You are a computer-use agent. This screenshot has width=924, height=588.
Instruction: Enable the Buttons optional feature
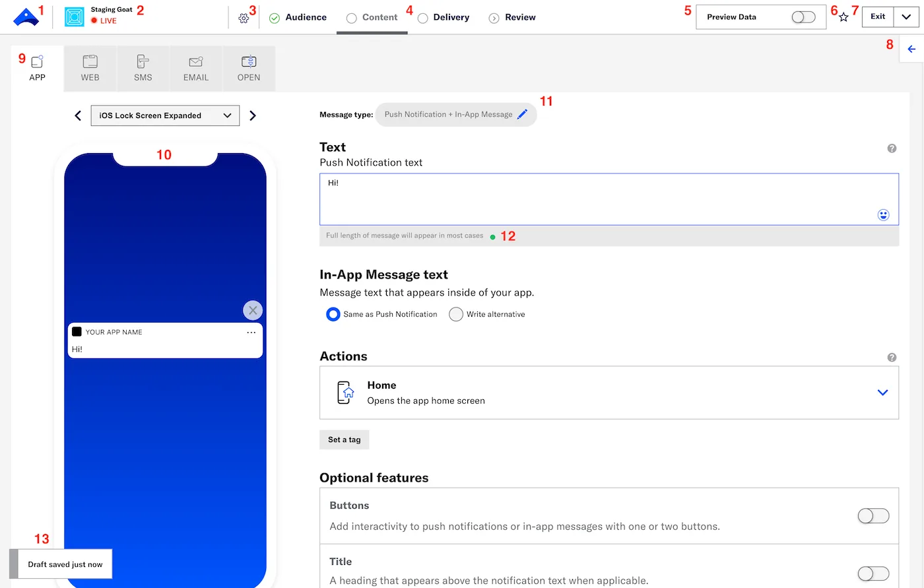pyautogui.click(x=873, y=516)
